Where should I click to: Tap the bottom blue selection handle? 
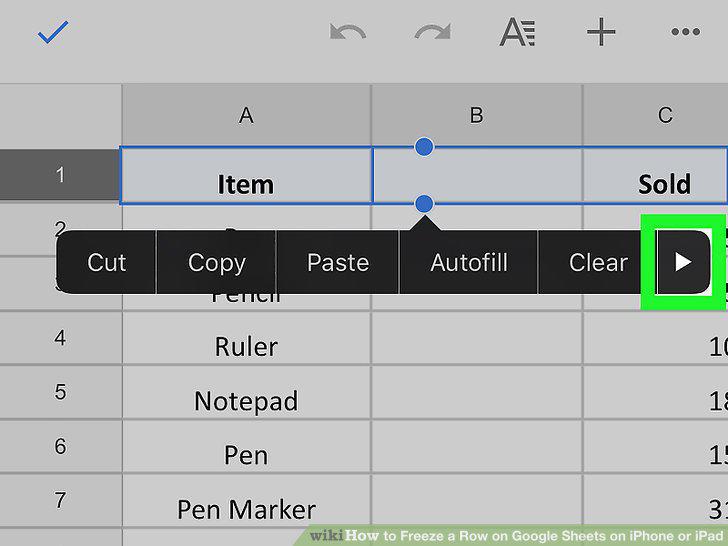point(424,203)
